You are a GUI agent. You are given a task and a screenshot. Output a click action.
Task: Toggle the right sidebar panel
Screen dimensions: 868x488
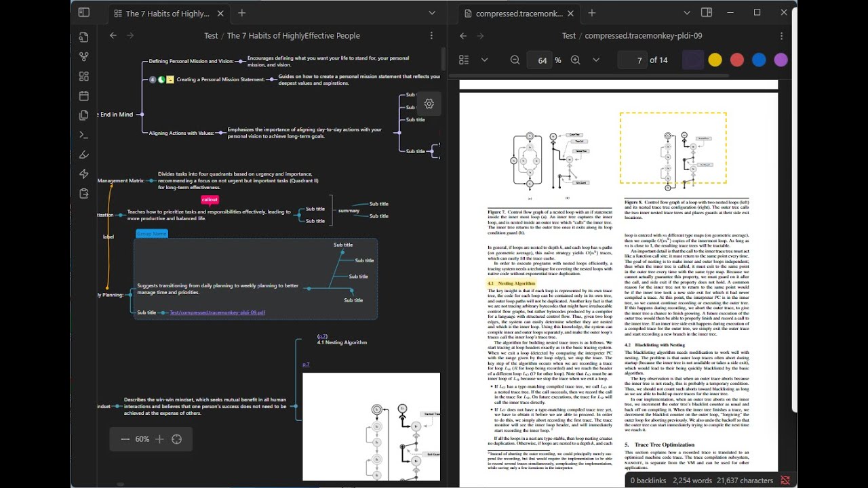point(707,13)
